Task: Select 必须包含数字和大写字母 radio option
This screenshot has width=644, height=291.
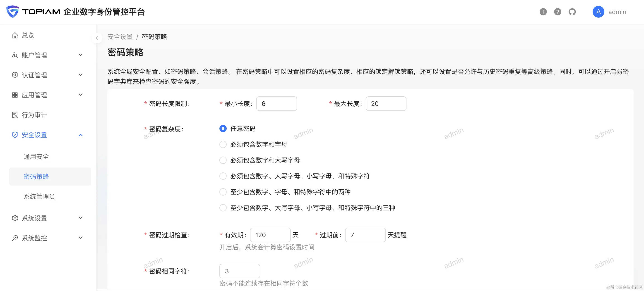Action: tap(223, 160)
